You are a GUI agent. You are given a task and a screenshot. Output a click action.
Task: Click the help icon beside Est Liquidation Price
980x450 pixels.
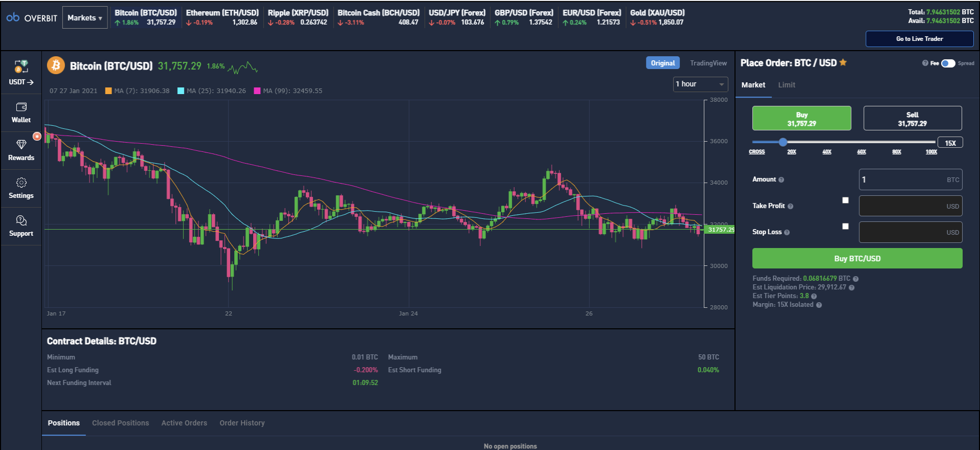pos(852,287)
